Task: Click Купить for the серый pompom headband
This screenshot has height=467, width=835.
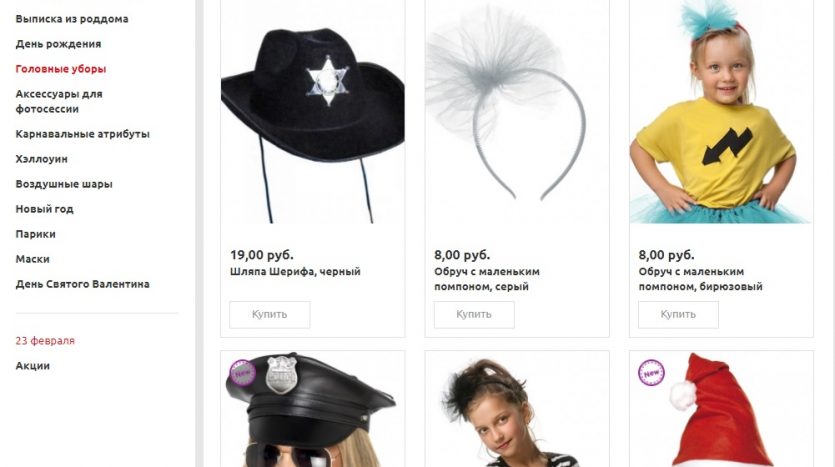Action: 474,315
